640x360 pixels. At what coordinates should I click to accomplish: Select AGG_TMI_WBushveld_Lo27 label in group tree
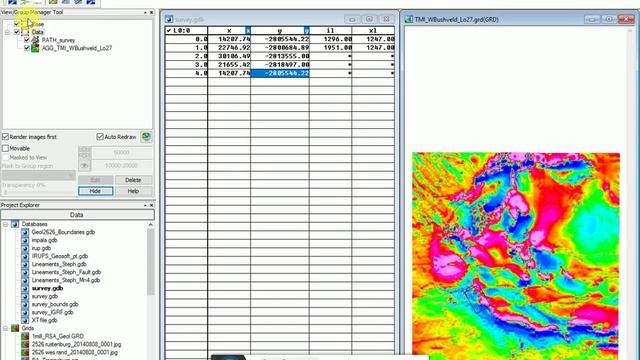[x=77, y=48]
